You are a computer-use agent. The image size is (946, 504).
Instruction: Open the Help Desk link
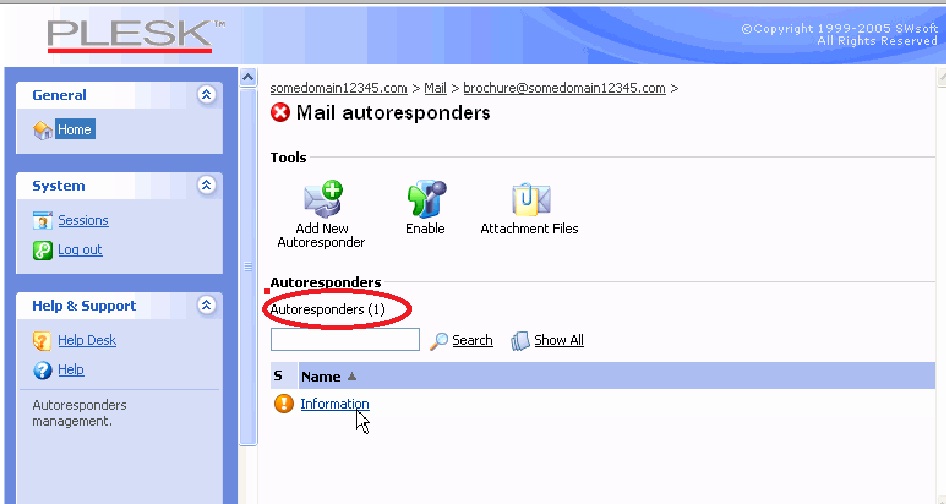coord(87,340)
